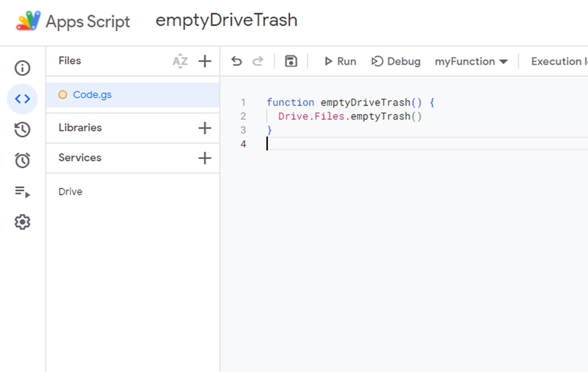Add a new service
Image resolution: width=588 pixels, height=372 pixels.
[205, 158]
